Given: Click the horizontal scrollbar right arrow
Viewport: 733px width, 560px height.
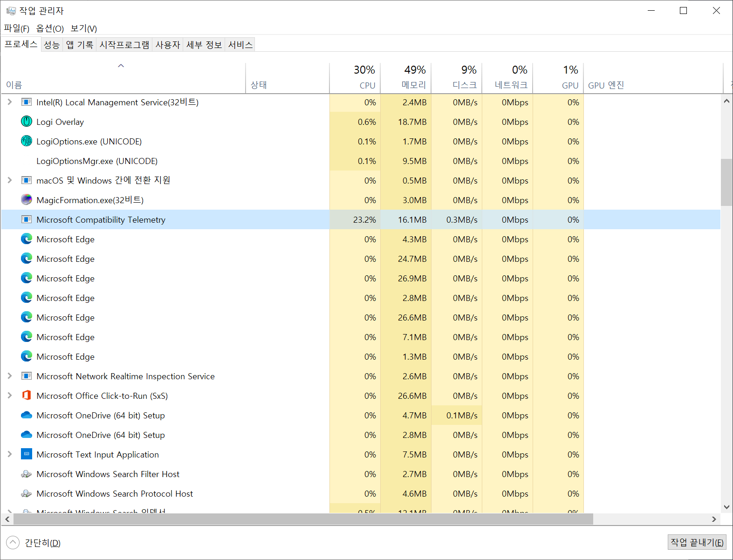Looking at the screenshot, I should pos(714,519).
